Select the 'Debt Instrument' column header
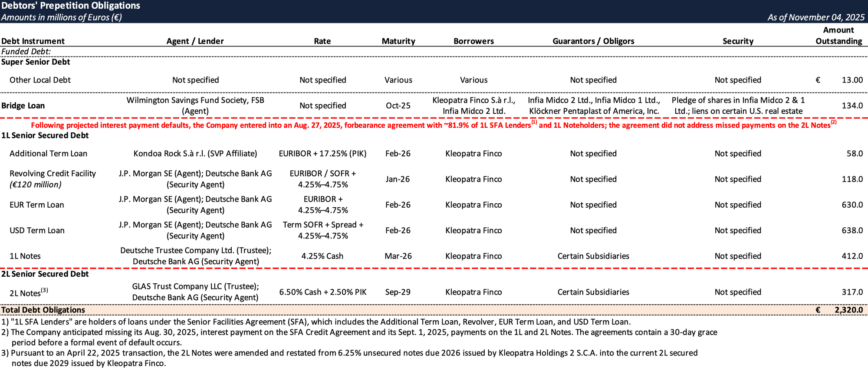The height and width of the screenshot is (368, 868). tap(33, 41)
